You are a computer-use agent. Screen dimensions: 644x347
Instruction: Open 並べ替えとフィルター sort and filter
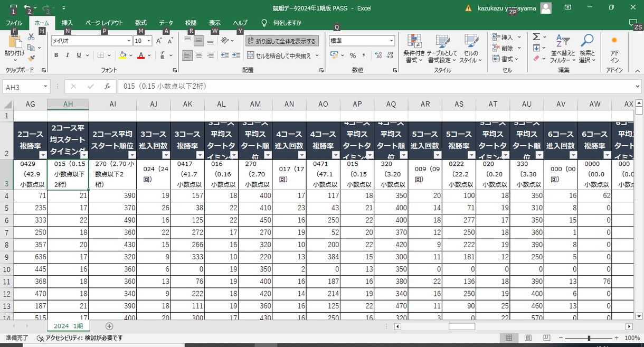pyautogui.click(x=563, y=49)
